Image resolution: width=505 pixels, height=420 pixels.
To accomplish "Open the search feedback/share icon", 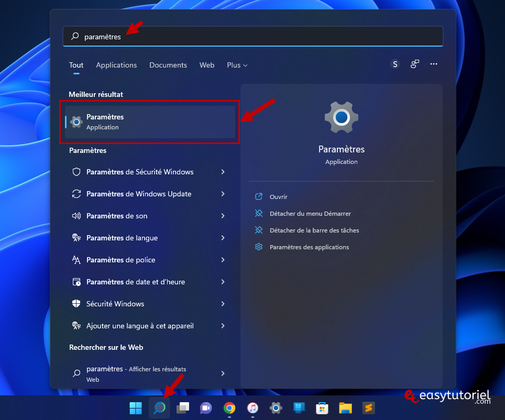I will [415, 64].
